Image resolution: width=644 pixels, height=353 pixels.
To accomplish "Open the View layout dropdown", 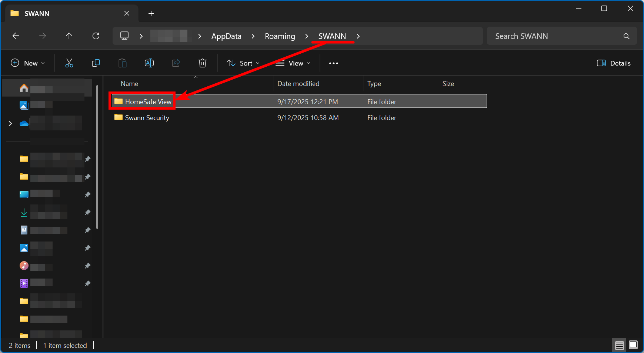I will (x=293, y=63).
